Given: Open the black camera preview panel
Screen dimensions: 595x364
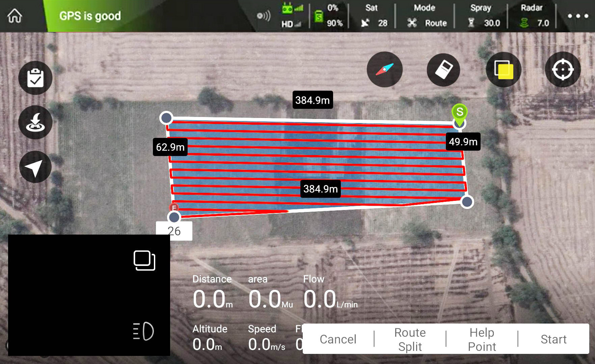Looking at the screenshot, I should [89, 295].
